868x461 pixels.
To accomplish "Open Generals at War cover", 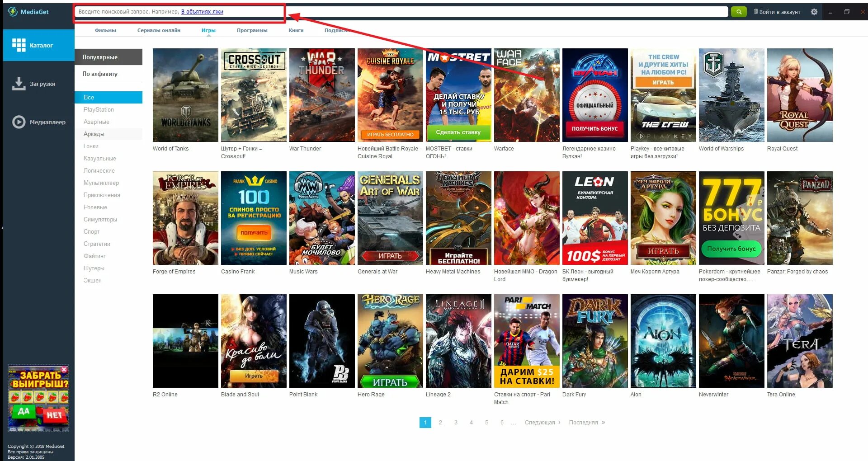I will (x=390, y=218).
